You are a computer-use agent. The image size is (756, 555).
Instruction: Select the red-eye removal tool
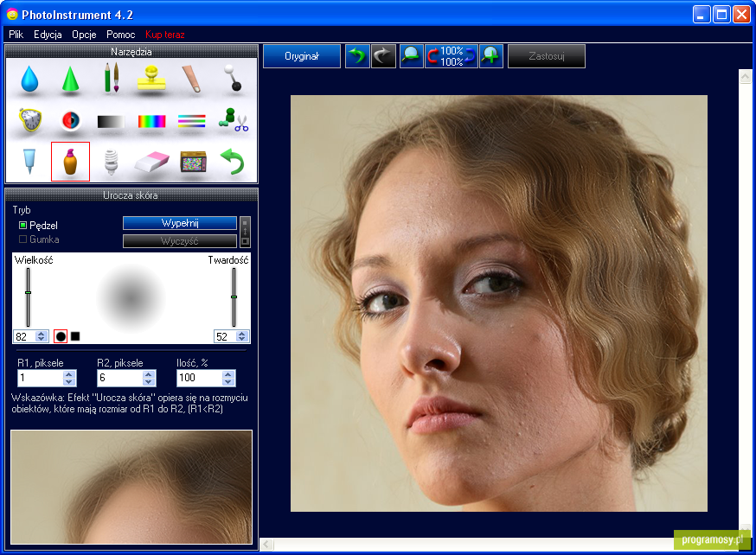click(x=70, y=120)
